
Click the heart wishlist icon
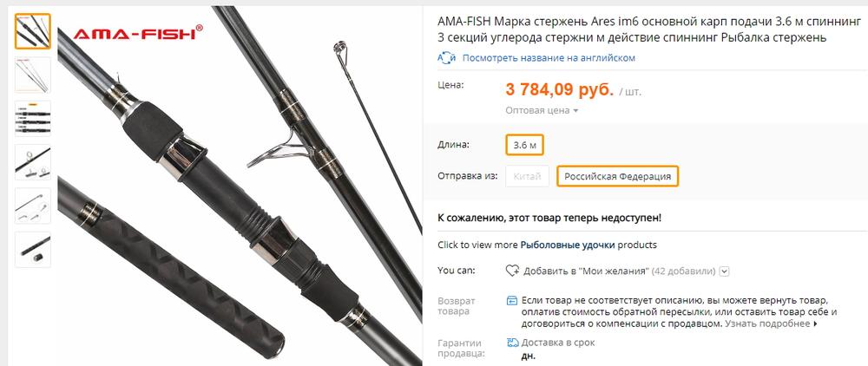pyautogui.click(x=512, y=271)
